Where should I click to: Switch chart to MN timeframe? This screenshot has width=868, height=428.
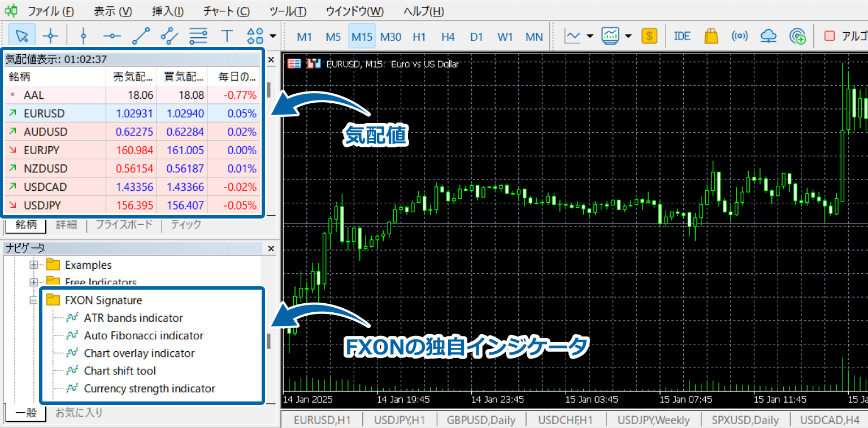534,37
